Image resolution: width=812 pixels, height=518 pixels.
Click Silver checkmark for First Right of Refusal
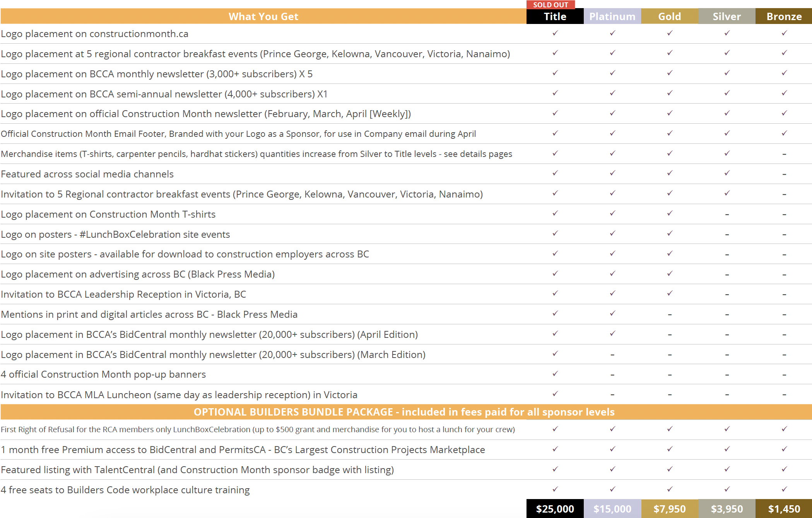click(x=727, y=429)
